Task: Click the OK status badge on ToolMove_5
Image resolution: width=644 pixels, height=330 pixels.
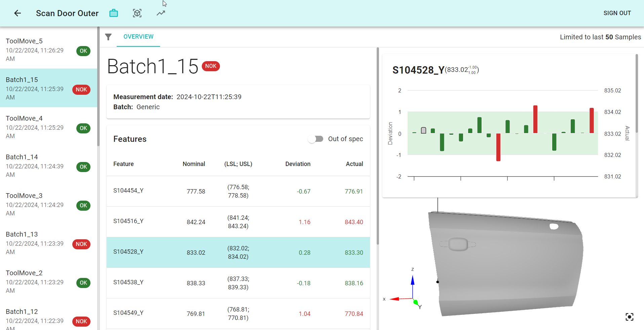Action: point(83,51)
